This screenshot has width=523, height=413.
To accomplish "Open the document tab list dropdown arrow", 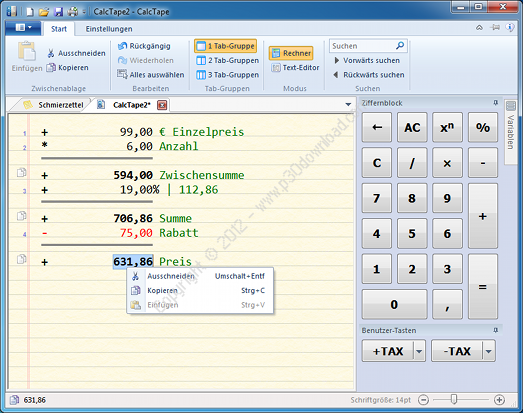I will tap(348, 105).
